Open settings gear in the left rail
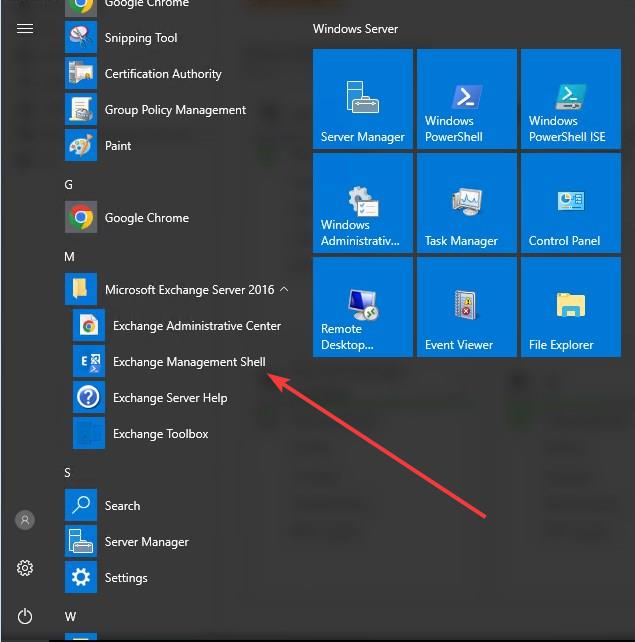This screenshot has height=642, width=635. pos(25,568)
